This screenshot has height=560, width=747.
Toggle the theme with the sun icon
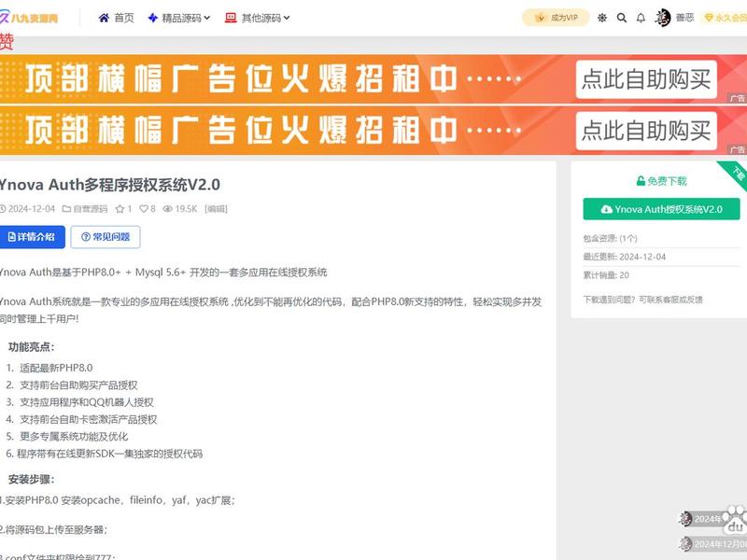point(602,18)
